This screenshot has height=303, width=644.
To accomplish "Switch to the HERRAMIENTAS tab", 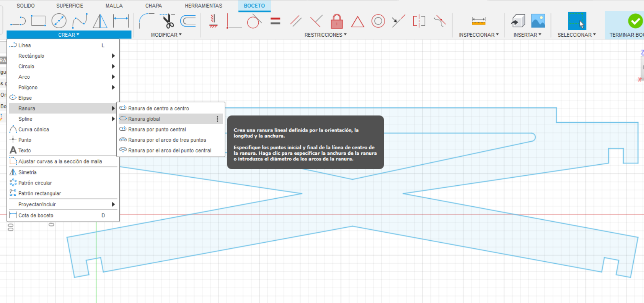I will tap(204, 6).
